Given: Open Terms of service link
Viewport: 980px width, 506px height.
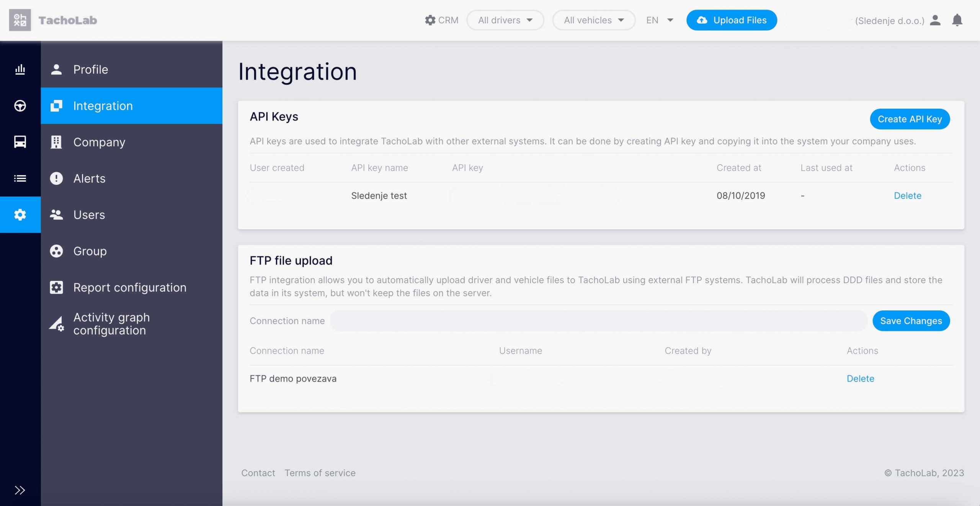Looking at the screenshot, I should [x=320, y=473].
